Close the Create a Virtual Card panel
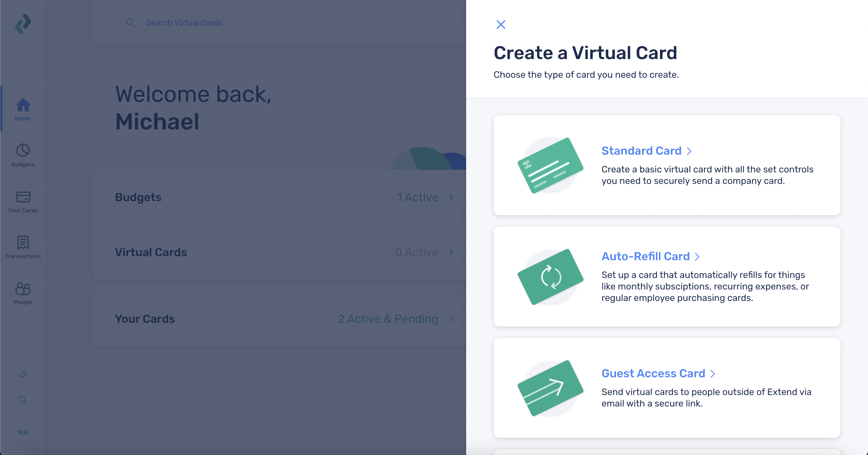868x455 pixels. (x=501, y=24)
